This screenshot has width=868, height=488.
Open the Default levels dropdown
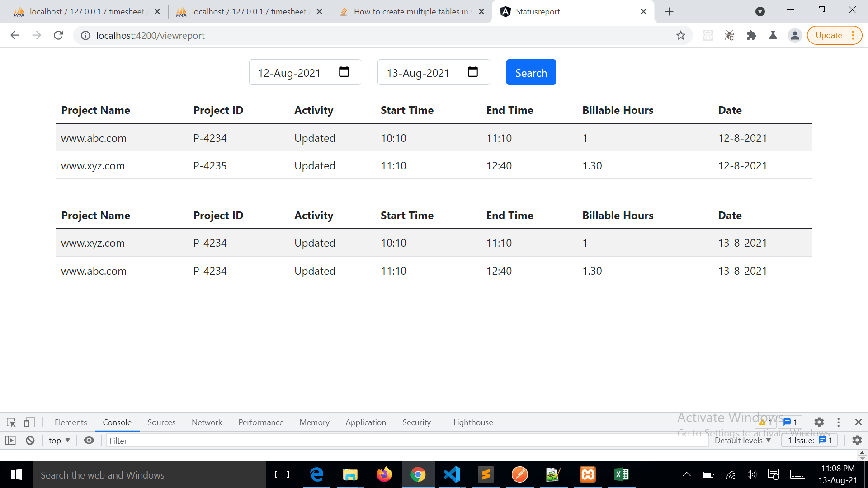(x=743, y=440)
